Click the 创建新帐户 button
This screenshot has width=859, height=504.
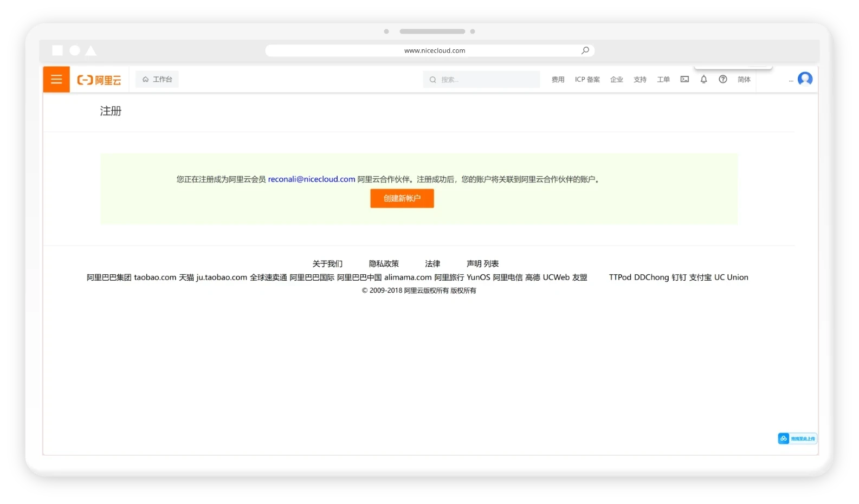402,198
